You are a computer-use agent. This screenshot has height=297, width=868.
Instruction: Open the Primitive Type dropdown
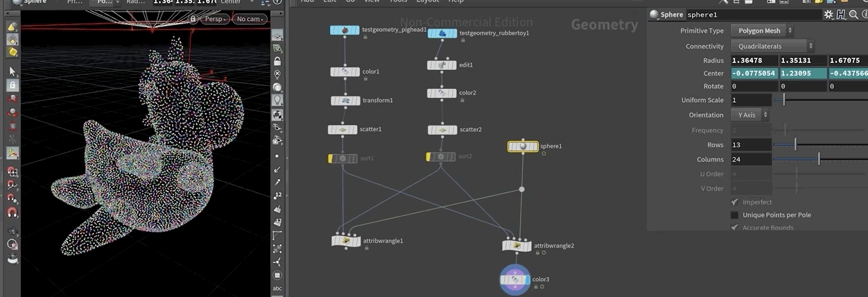761,31
